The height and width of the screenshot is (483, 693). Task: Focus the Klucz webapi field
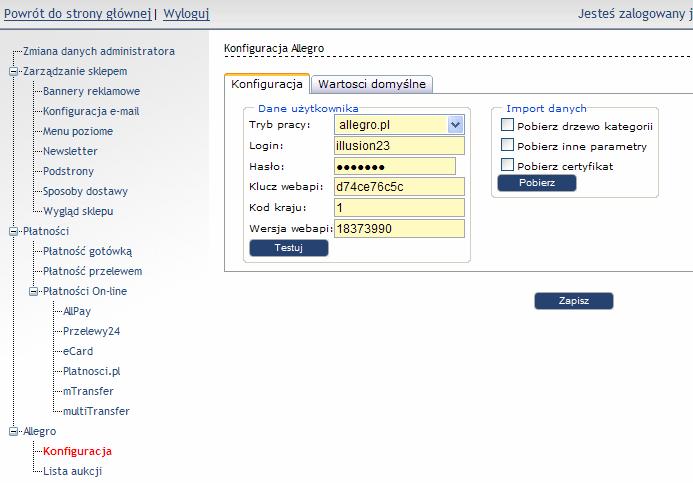pos(399,186)
